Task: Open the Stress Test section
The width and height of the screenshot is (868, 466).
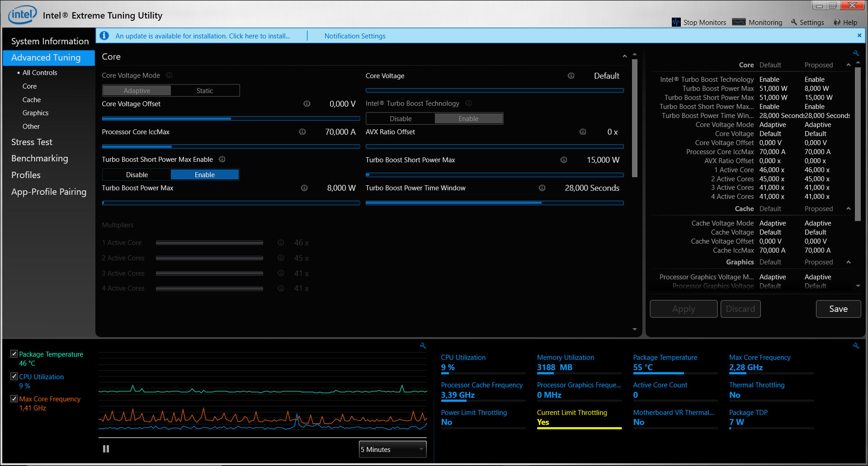Action: point(32,142)
